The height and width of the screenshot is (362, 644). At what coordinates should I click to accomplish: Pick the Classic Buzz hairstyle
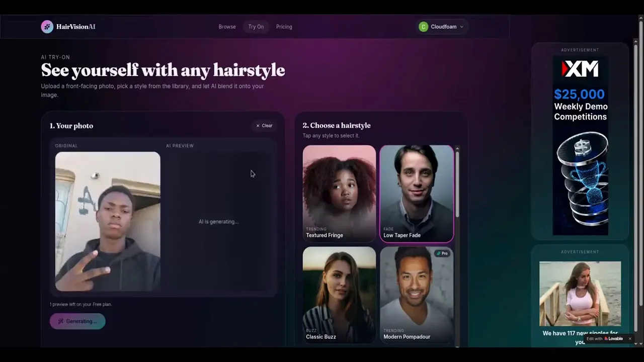pyautogui.click(x=339, y=295)
